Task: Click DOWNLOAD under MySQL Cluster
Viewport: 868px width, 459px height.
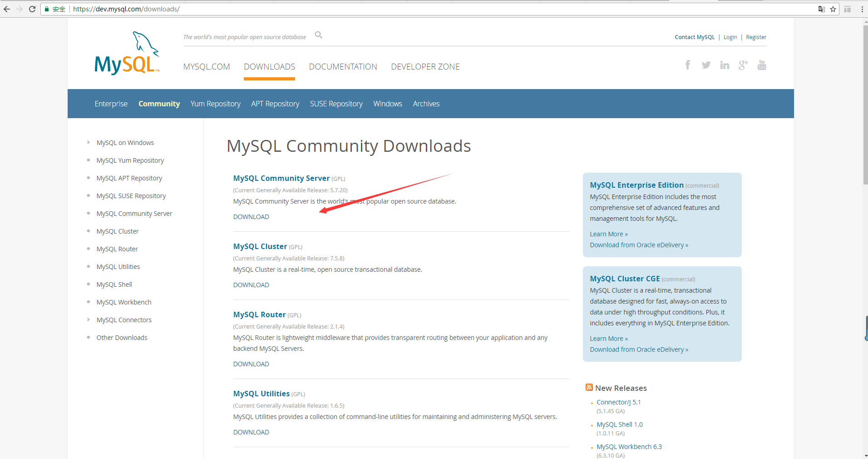Action: [x=251, y=285]
